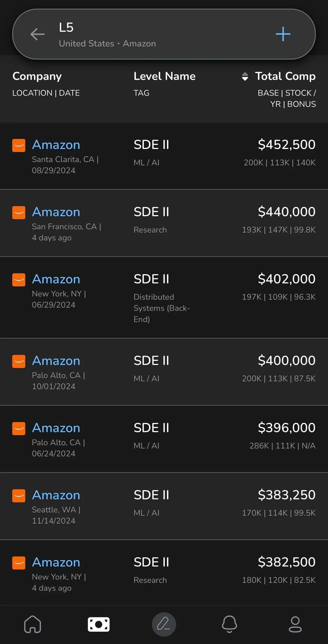Open Amazon link dated 06/29/2024
328x644 pixels.
56,279
